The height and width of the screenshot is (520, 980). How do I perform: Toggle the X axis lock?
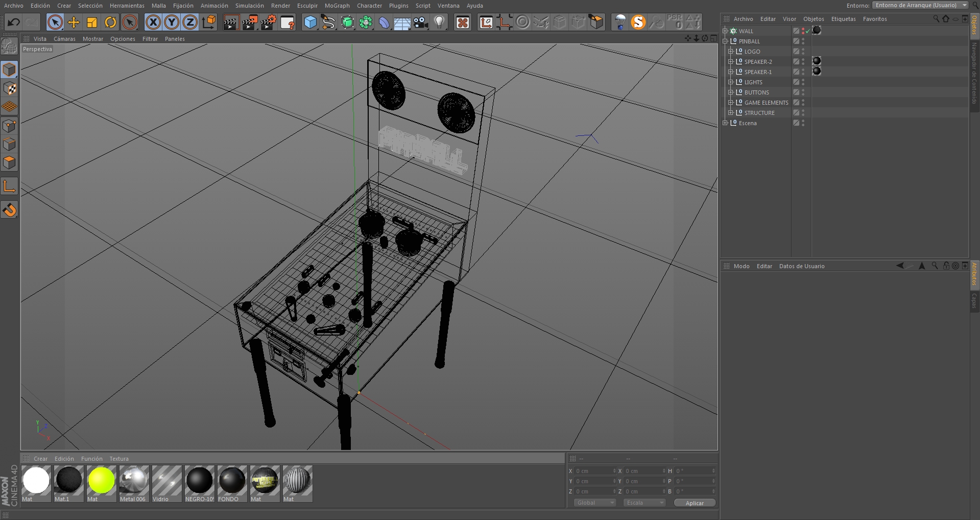[153, 22]
